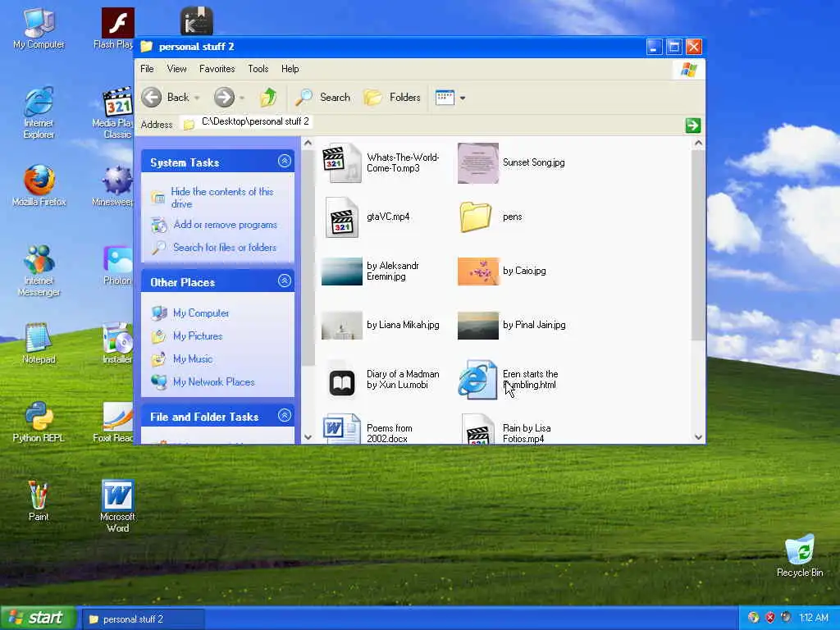Collapse the File and Folder Tasks panel
The image size is (840, 630).
285,415
